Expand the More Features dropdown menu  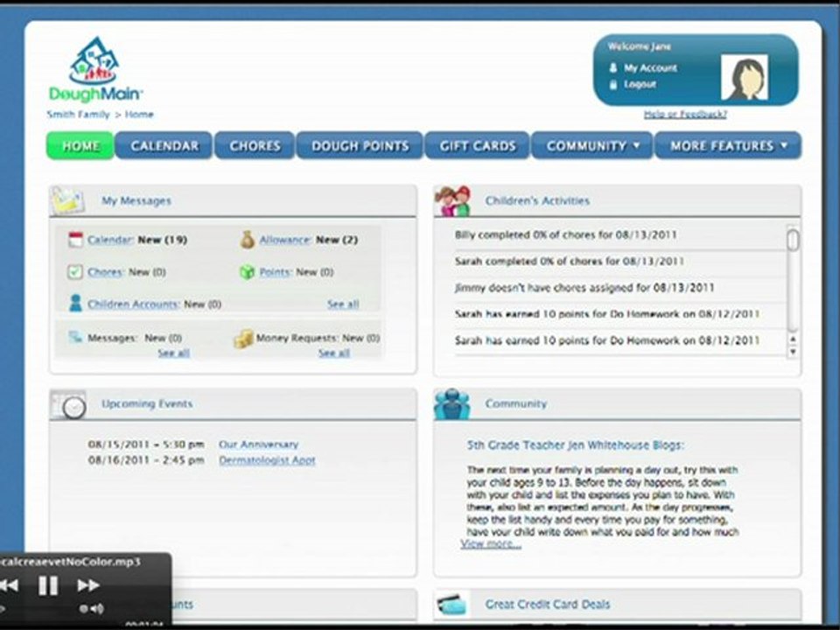pyautogui.click(x=729, y=146)
